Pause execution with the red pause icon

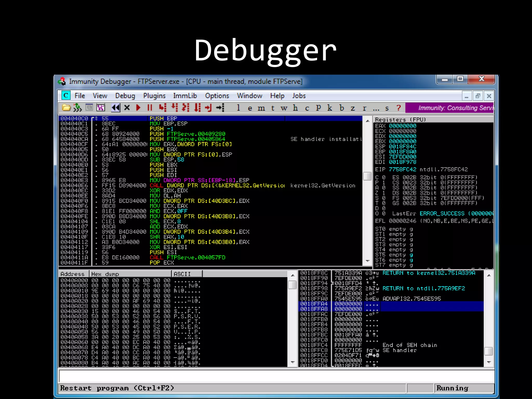(150, 108)
